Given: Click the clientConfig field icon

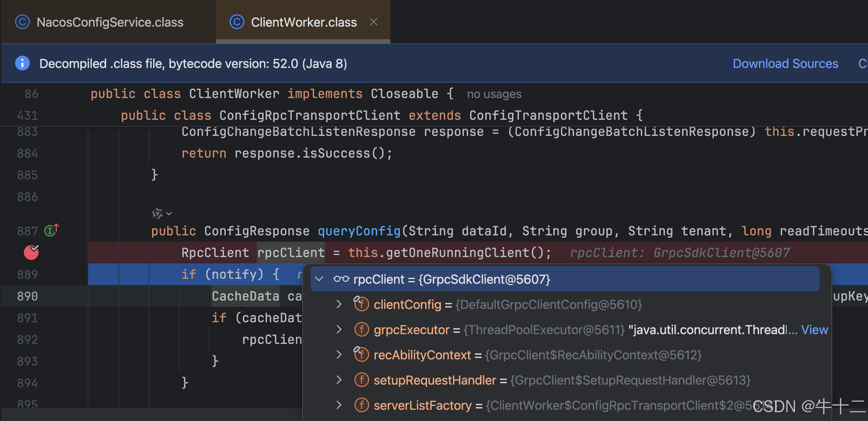Looking at the screenshot, I should pos(361,304).
